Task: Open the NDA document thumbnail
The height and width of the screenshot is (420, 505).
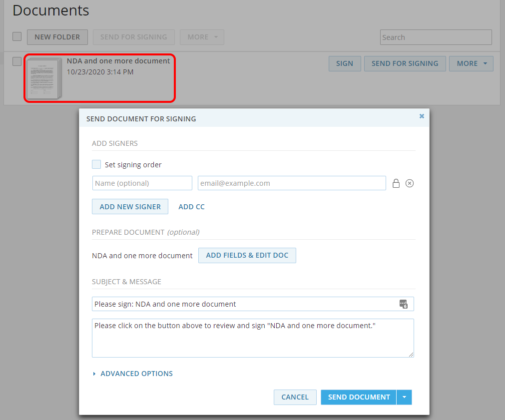Action: [x=44, y=78]
